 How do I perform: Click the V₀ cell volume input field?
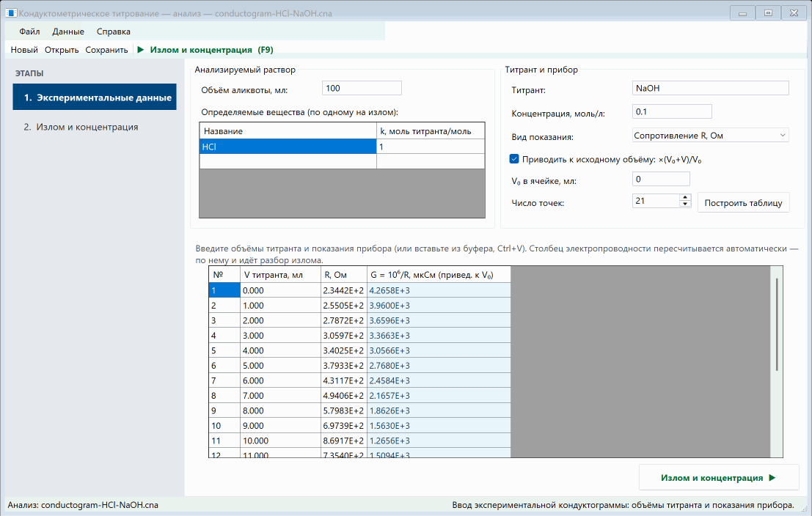pyautogui.click(x=661, y=179)
